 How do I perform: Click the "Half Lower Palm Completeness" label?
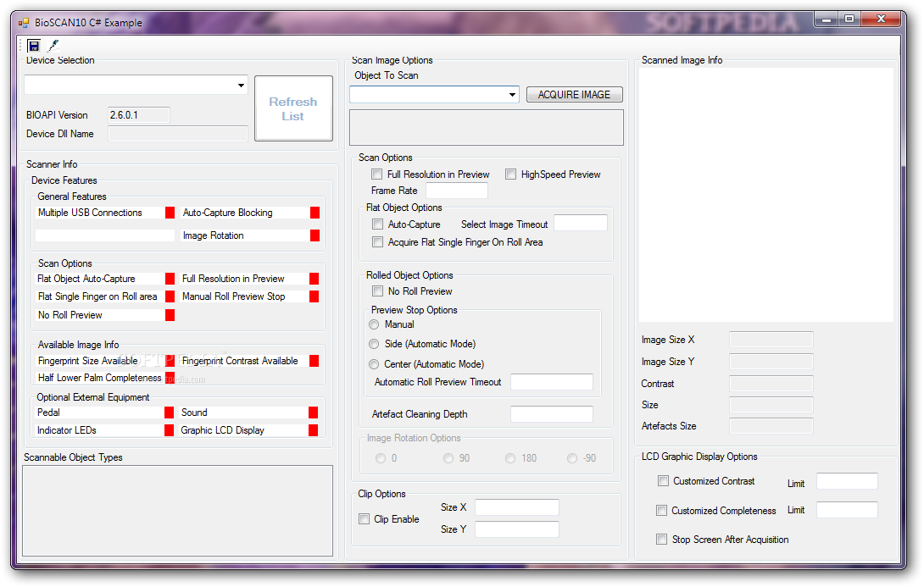[x=99, y=378]
